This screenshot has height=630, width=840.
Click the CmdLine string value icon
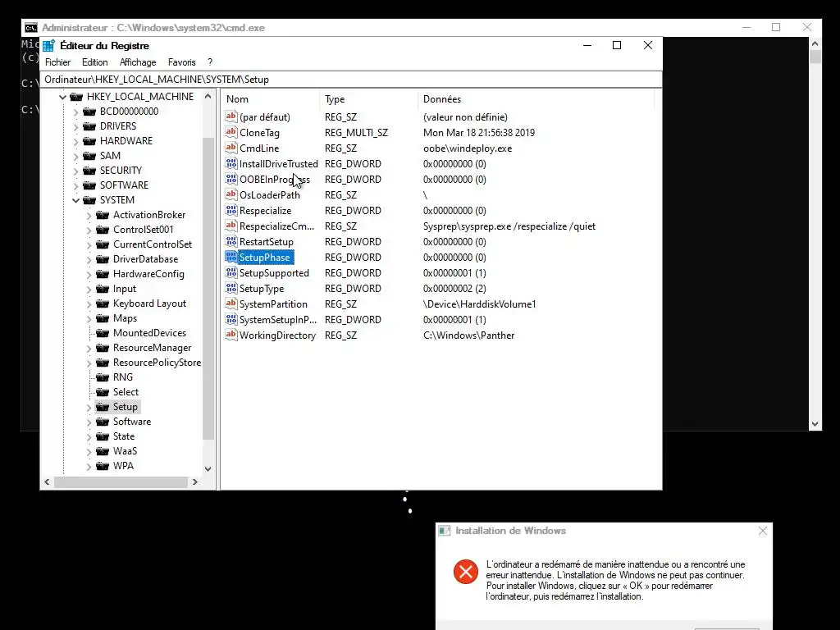(x=231, y=148)
